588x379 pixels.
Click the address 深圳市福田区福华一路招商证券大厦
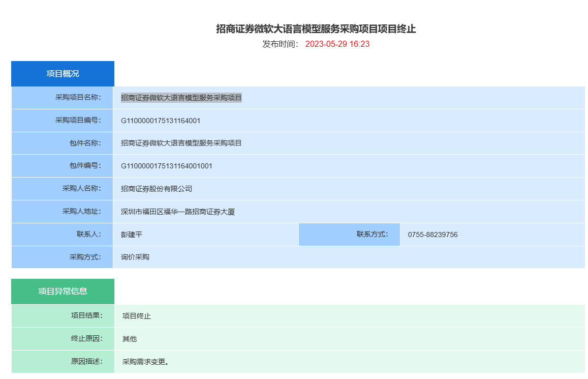coord(177,212)
